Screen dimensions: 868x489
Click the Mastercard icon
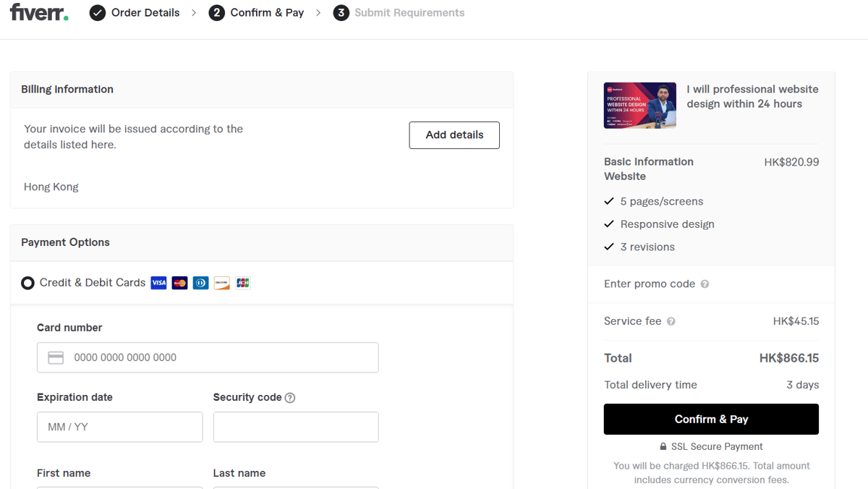[179, 283]
